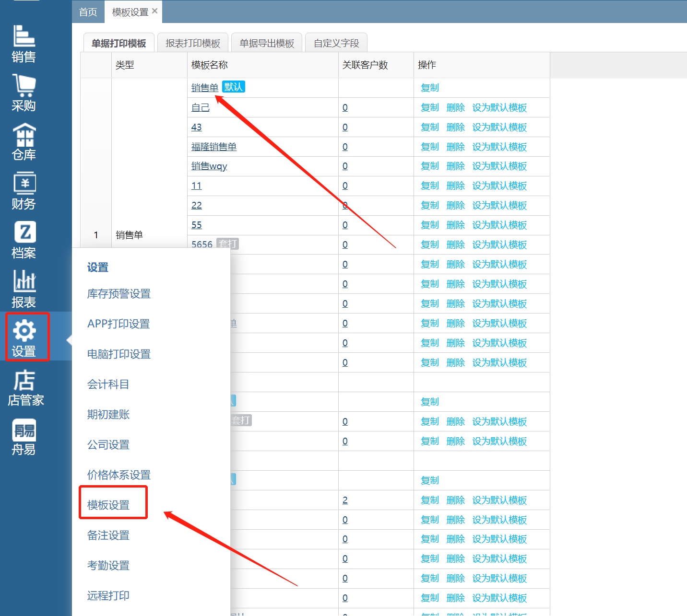Click the 销售单 type cell
This screenshot has height=616, width=687.
click(129, 235)
